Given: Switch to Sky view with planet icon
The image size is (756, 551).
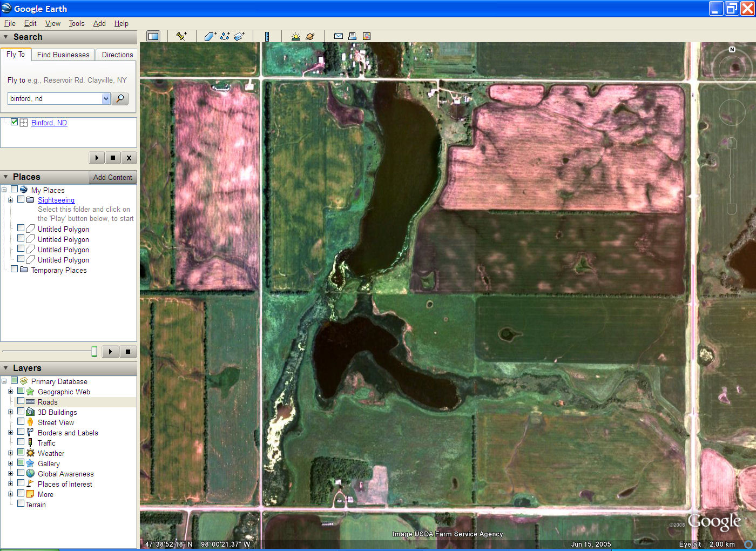Looking at the screenshot, I should coord(310,36).
